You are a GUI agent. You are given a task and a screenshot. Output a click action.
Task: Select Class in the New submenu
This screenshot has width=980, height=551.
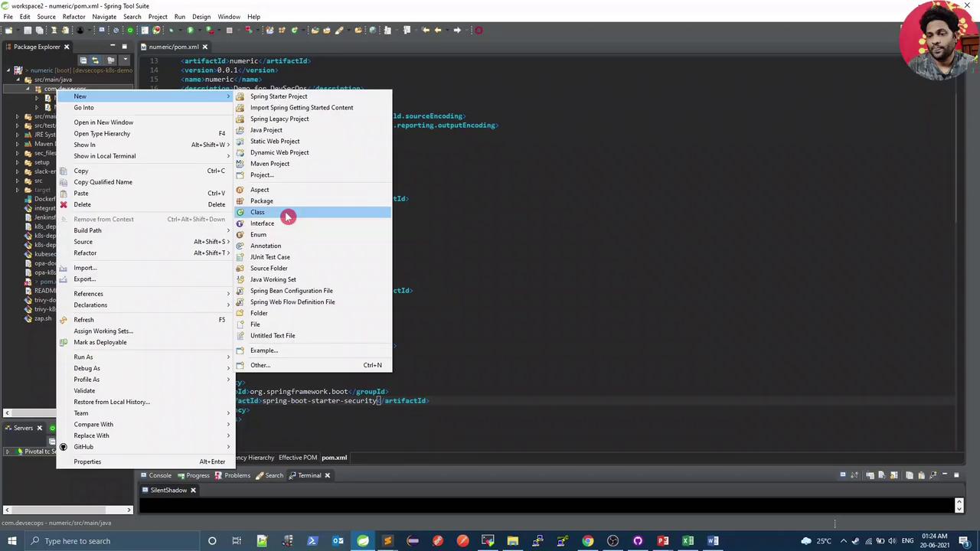[x=312, y=212]
